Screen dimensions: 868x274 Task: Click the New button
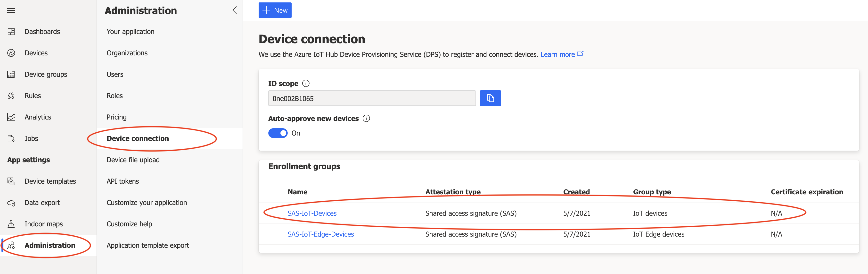(275, 10)
